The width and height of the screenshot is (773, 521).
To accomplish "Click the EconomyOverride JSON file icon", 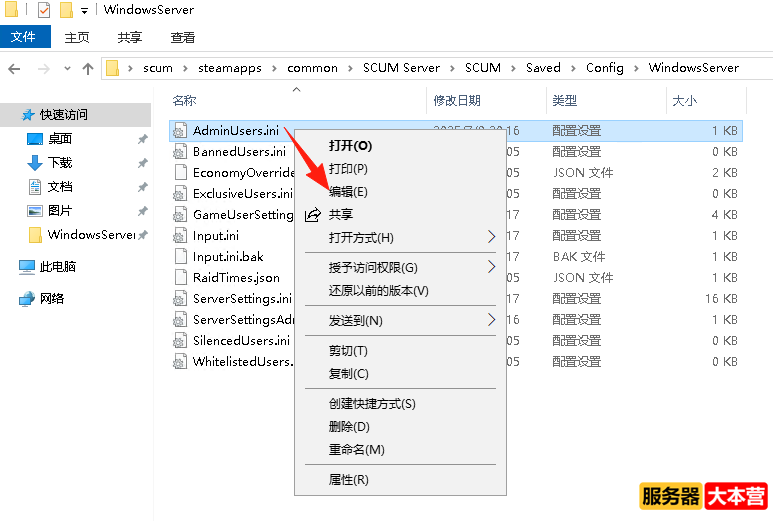I will pyautogui.click(x=181, y=173).
